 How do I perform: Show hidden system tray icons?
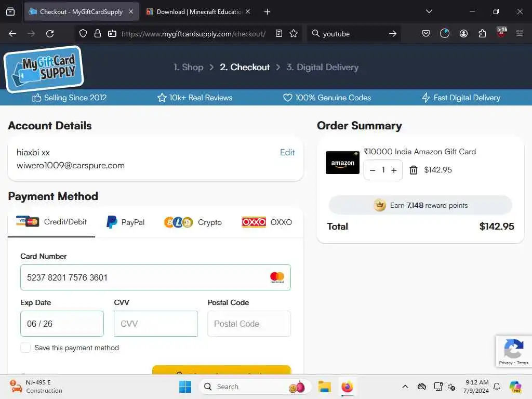click(x=405, y=387)
